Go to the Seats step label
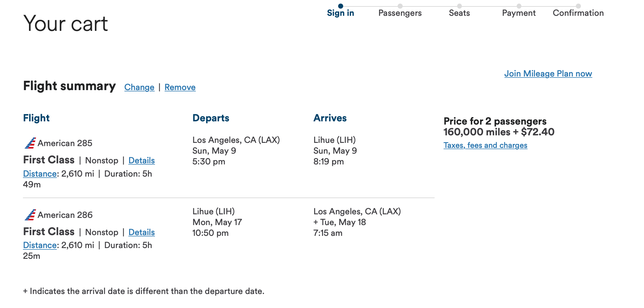 click(459, 13)
